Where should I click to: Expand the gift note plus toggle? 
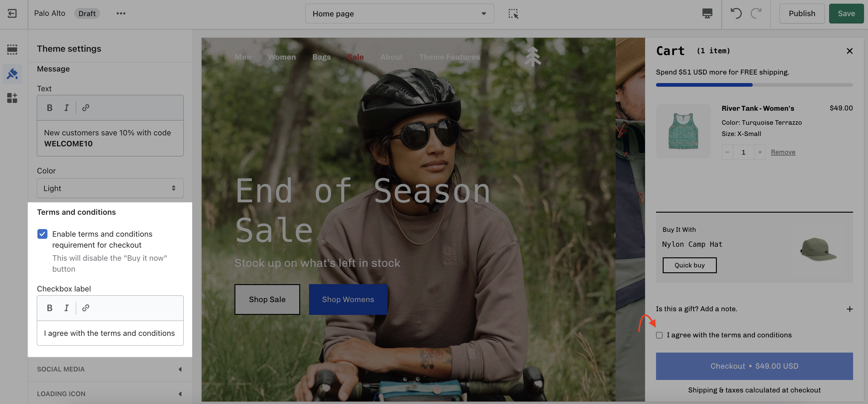point(849,309)
